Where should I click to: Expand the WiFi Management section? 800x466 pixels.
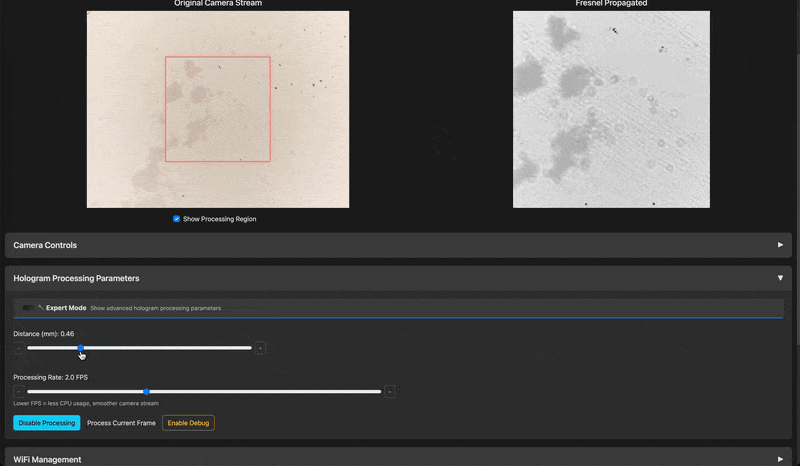[x=47, y=459]
